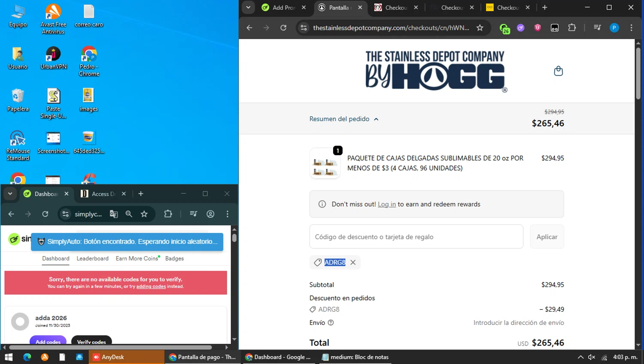The width and height of the screenshot is (644, 364).
Task: Open Chrome three-dot menu in checkout window
Action: [631, 28]
